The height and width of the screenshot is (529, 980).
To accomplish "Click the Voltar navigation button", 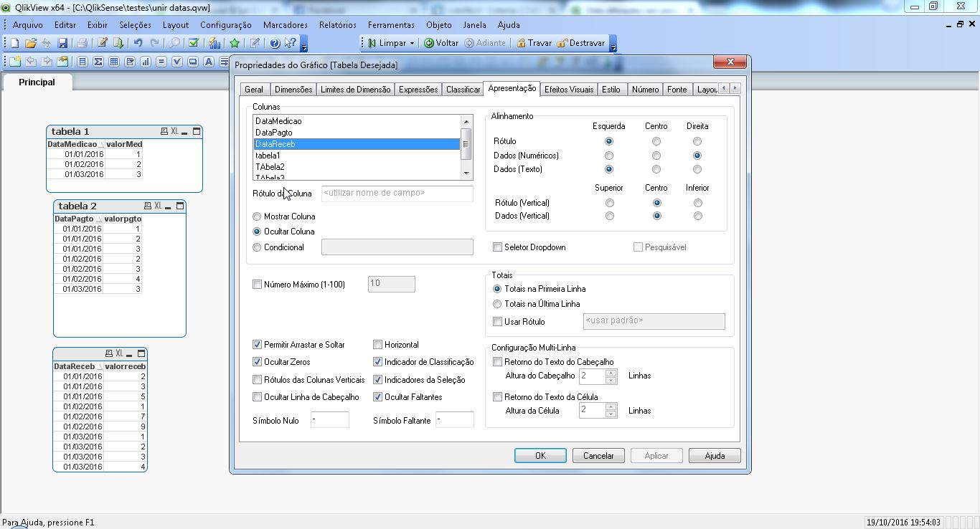I will (x=441, y=43).
